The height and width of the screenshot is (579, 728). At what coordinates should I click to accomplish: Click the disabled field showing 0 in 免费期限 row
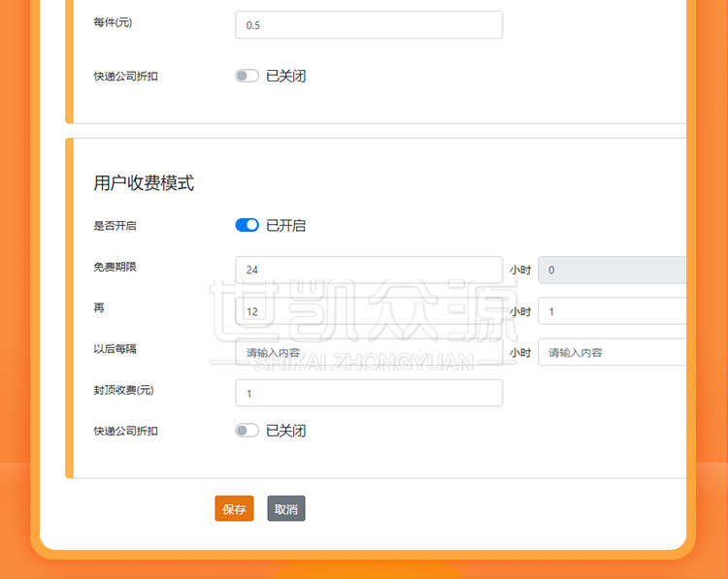[x=612, y=270]
